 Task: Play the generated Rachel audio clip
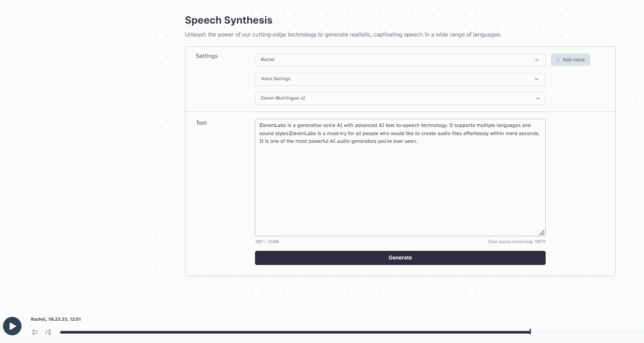12,326
